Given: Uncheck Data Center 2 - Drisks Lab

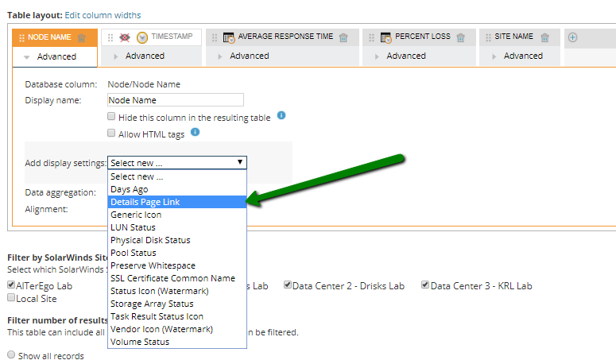Looking at the screenshot, I should pos(288,285).
